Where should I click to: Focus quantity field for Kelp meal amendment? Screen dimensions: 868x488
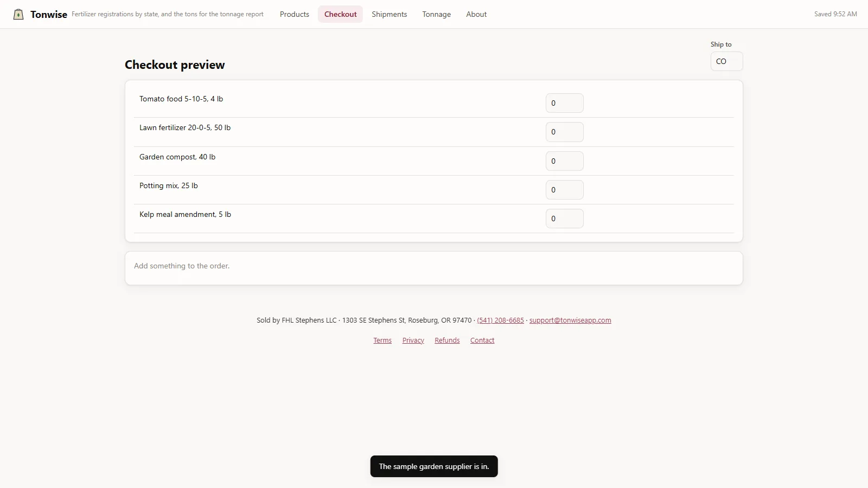point(565,219)
